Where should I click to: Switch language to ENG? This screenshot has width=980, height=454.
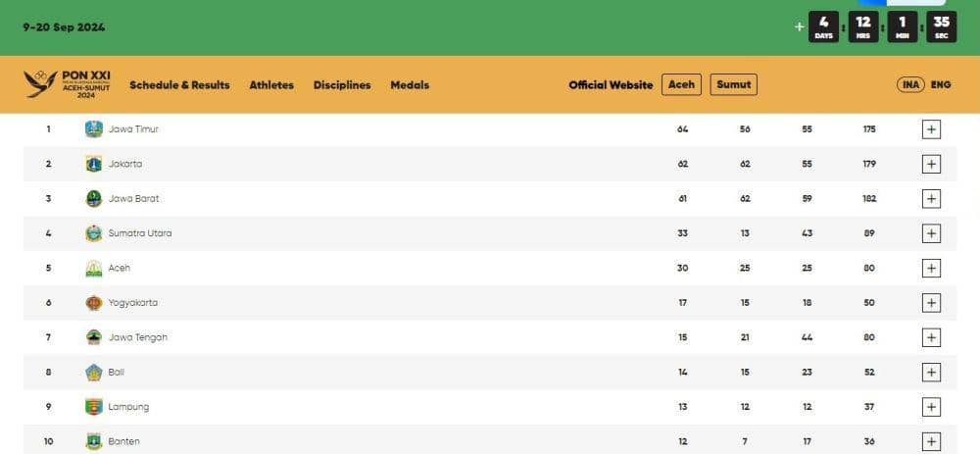tap(941, 84)
